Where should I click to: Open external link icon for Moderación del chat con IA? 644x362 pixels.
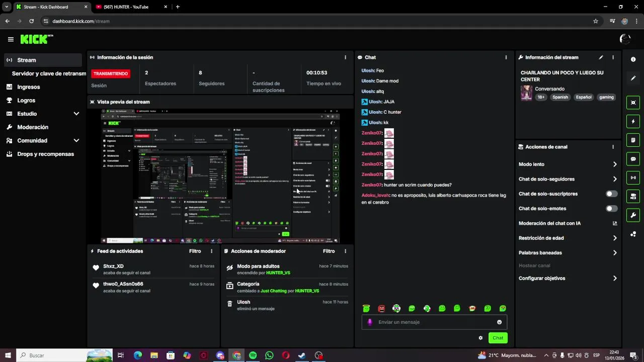(x=615, y=223)
